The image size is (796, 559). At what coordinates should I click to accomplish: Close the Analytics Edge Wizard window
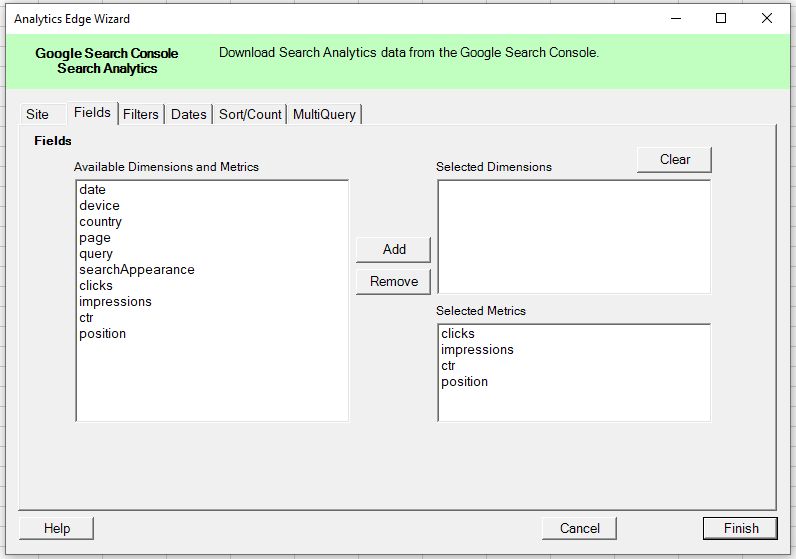(x=767, y=19)
